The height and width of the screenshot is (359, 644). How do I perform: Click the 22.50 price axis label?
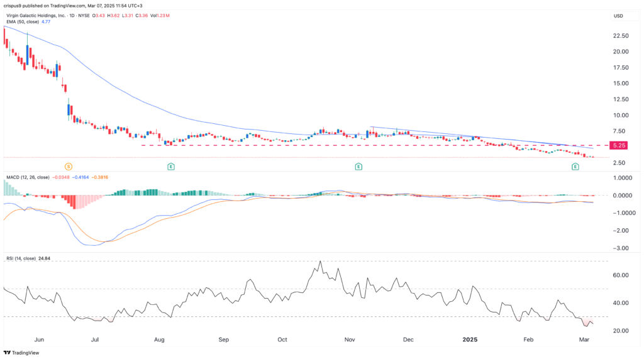(621, 36)
